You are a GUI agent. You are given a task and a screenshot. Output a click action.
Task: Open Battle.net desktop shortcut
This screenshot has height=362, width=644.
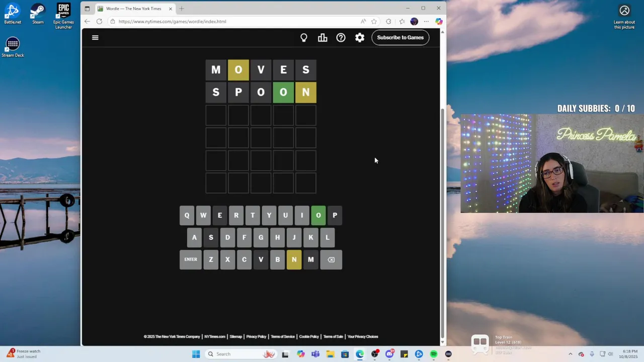[13, 14]
